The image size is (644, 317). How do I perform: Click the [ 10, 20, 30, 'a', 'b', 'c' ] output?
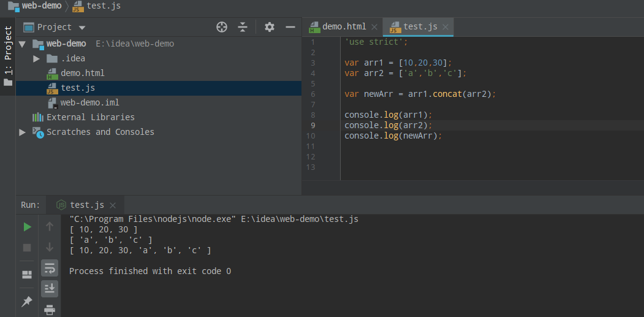140,250
